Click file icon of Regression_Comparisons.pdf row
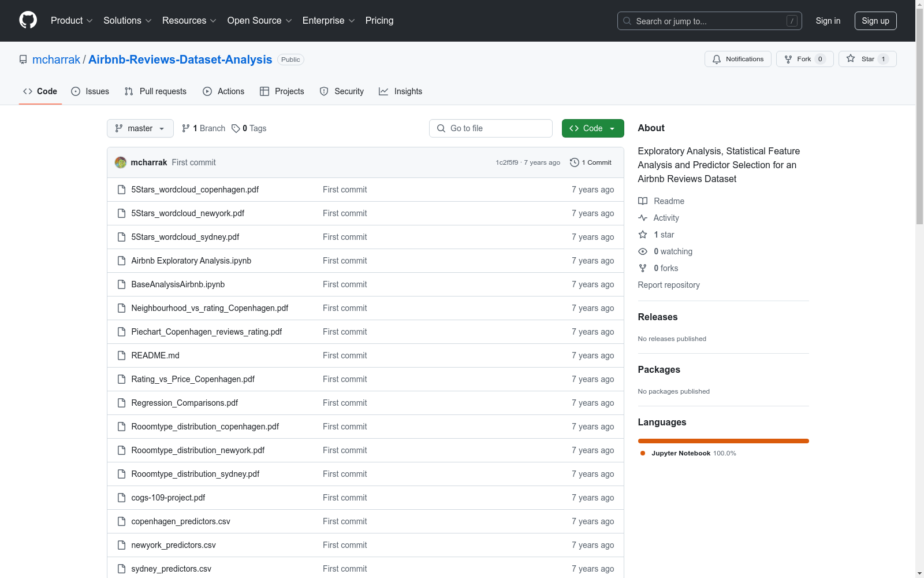Image resolution: width=924 pixels, height=578 pixels. click(x=121, y=403)
